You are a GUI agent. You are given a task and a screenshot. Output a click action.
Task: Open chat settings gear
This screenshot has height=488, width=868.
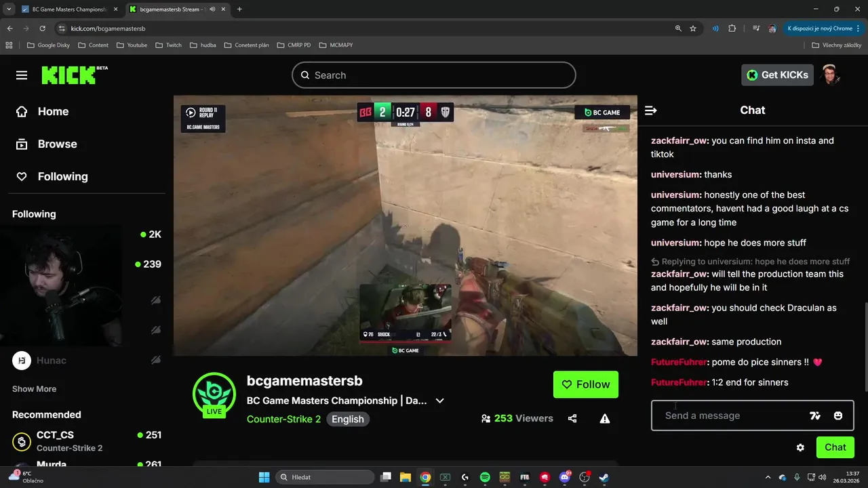pos(800,447)
